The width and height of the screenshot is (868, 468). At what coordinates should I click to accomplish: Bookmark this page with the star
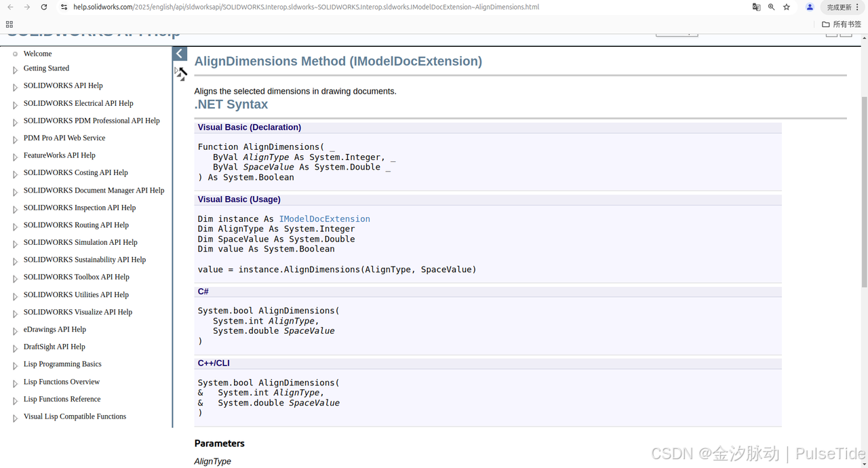coord(787,7)
